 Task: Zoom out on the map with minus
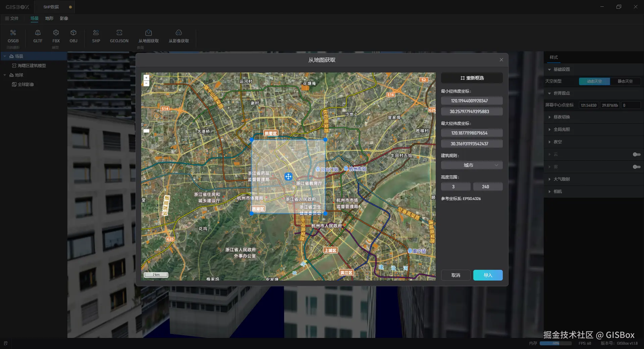(x=146, y=83)
